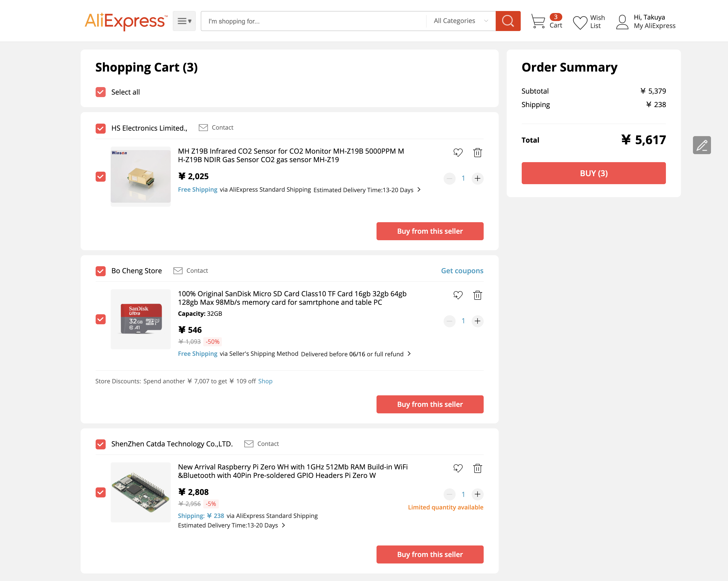Click the floating edit pencil icon
Image resolution: width=728 pixels, height=581 pixels.
[701, 145]
